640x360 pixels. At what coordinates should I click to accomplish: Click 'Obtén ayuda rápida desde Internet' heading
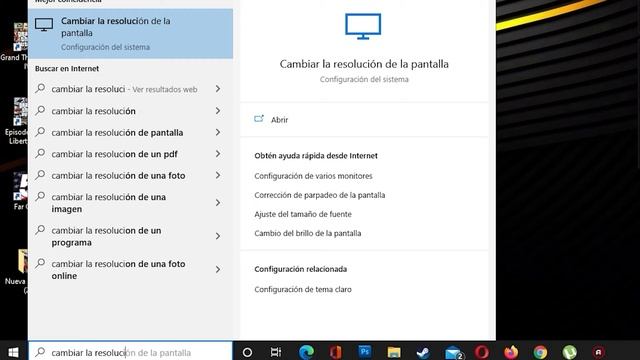[316, 156]
